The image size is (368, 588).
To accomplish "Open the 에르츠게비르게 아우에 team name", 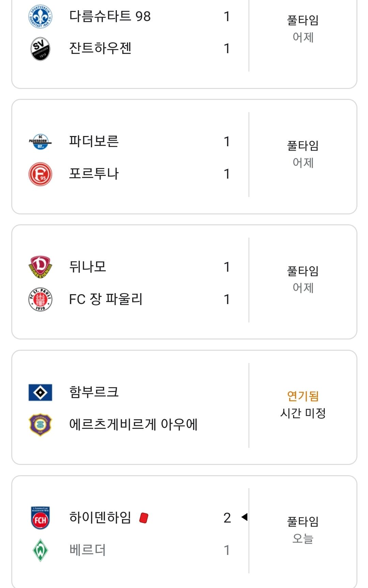I will tap(133, 424).
